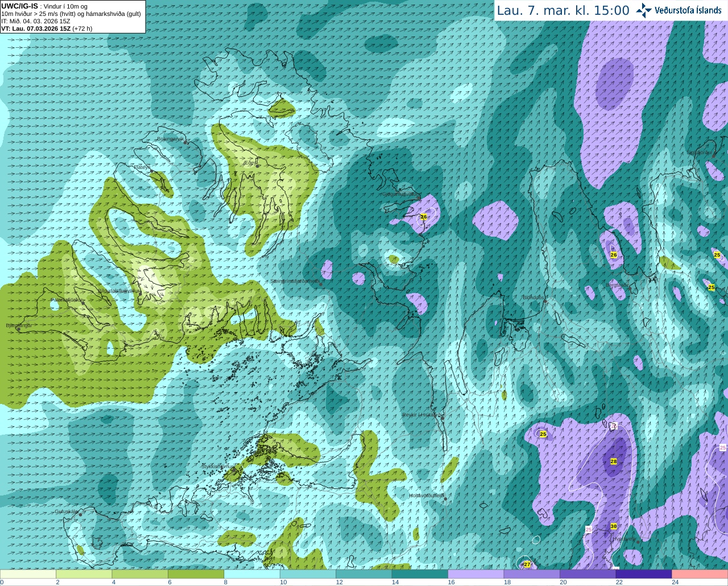Click the 2–4 m/s light green legend swatch
This screenshot has height=586, width=728.
pyautogui.click(x=84, y=573)
